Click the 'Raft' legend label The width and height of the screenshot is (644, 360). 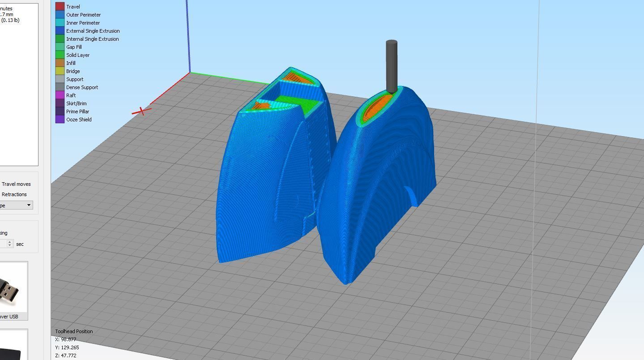(x=71, y=95)
